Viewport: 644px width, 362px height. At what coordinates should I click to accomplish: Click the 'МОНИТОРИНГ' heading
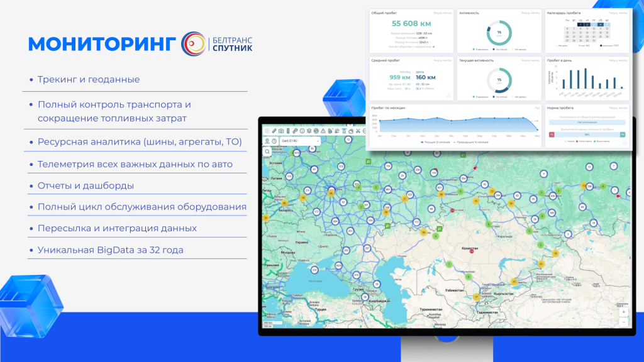[102, 44]
